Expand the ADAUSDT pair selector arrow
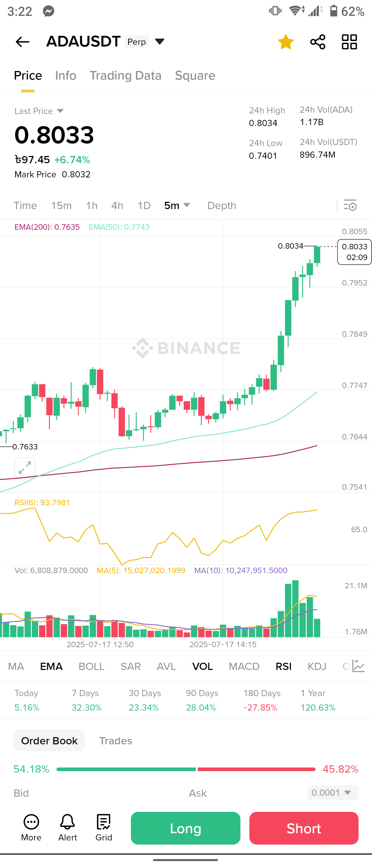372x868 pixels. (x=159, y=42)
